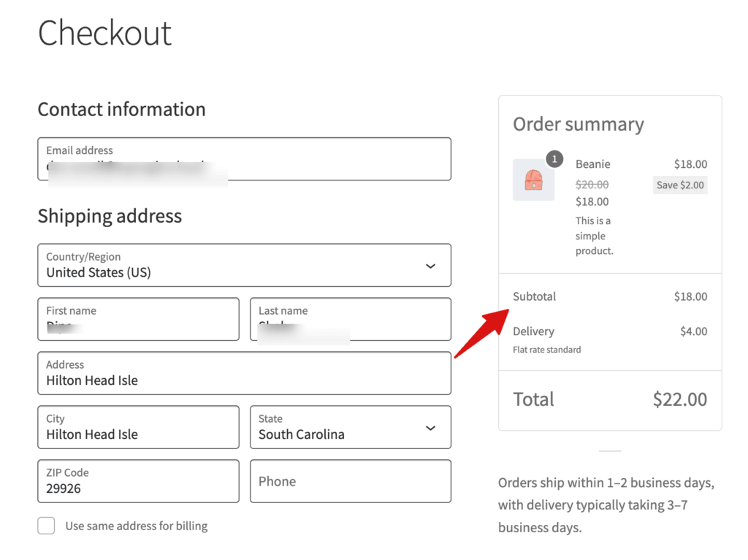748x560 pixels.
Task: Click the Address field with Hilton Head Isle
Action: tap(244, 373)
